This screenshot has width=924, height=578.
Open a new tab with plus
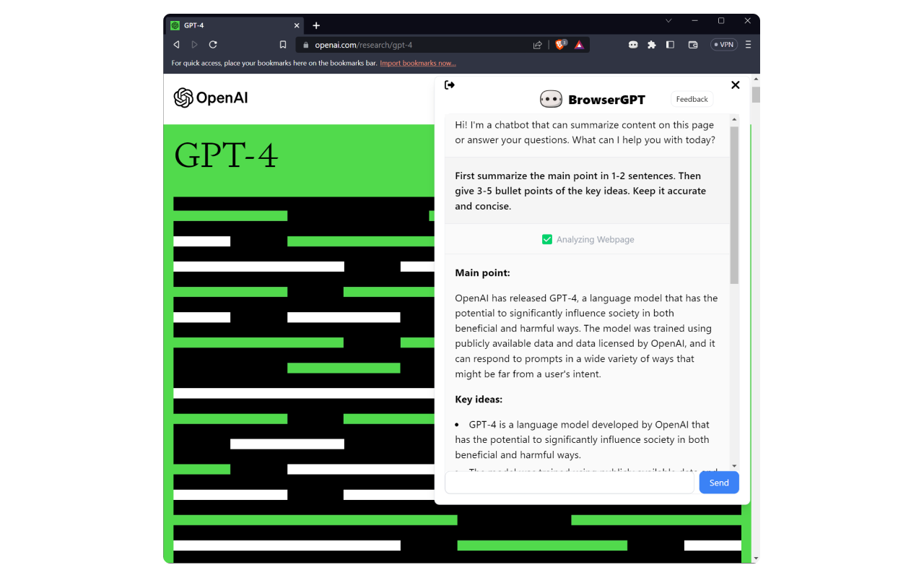click(x=316, y=25)
